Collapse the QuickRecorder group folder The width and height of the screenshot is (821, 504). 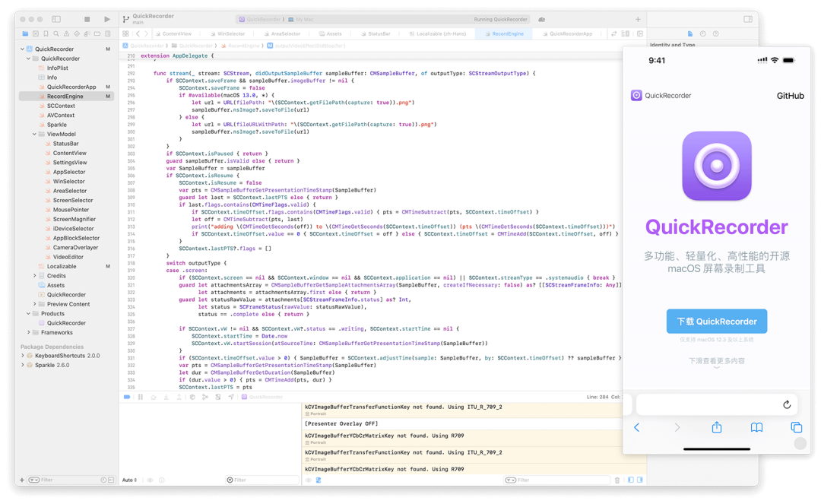click(28, 59)
